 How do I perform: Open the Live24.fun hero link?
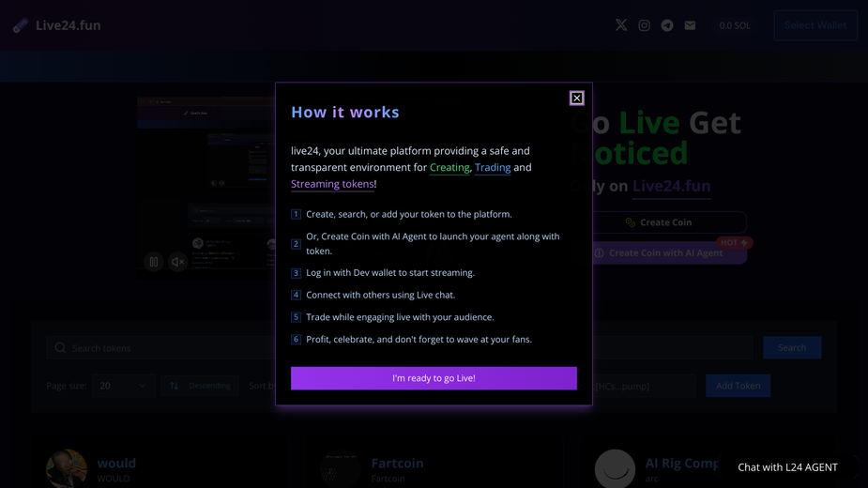671,186
